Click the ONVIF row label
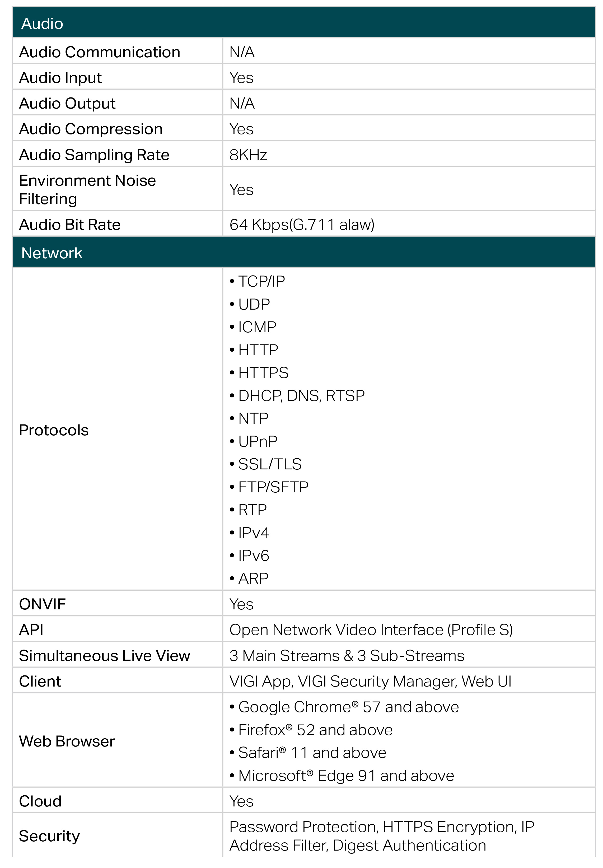This screenshot has width=603, height=868. tap(42, 604)
